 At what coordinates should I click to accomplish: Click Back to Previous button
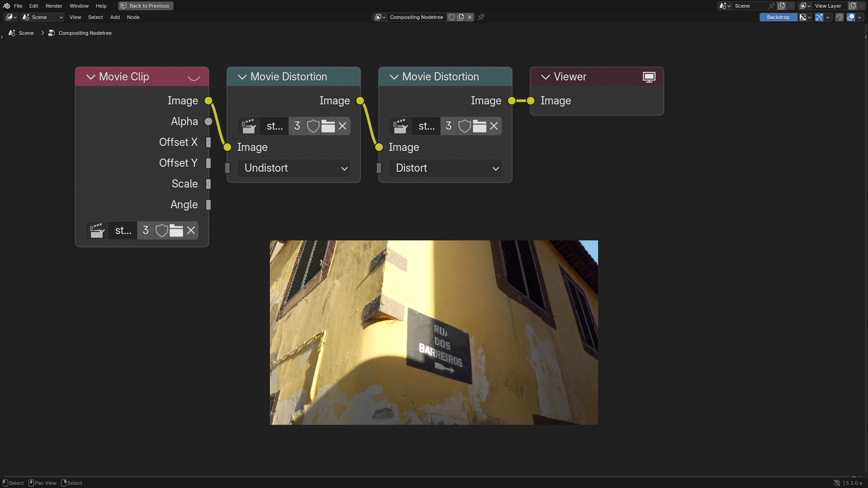pos(146,6)
